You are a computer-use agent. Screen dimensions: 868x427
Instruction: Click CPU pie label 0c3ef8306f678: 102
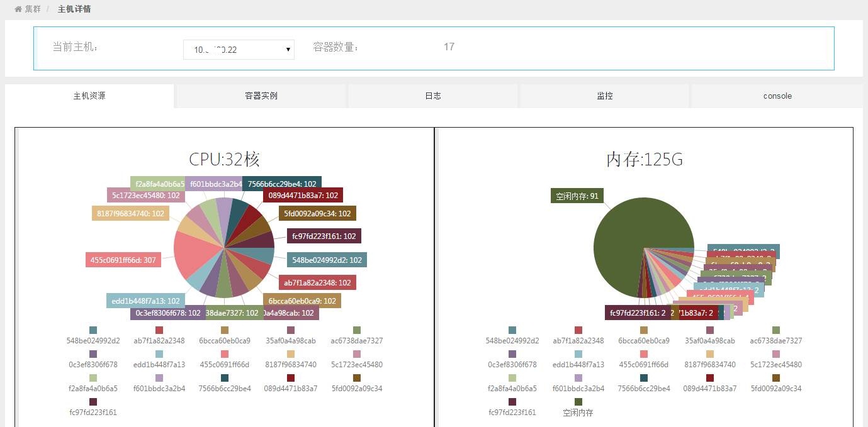coord(168,313)
